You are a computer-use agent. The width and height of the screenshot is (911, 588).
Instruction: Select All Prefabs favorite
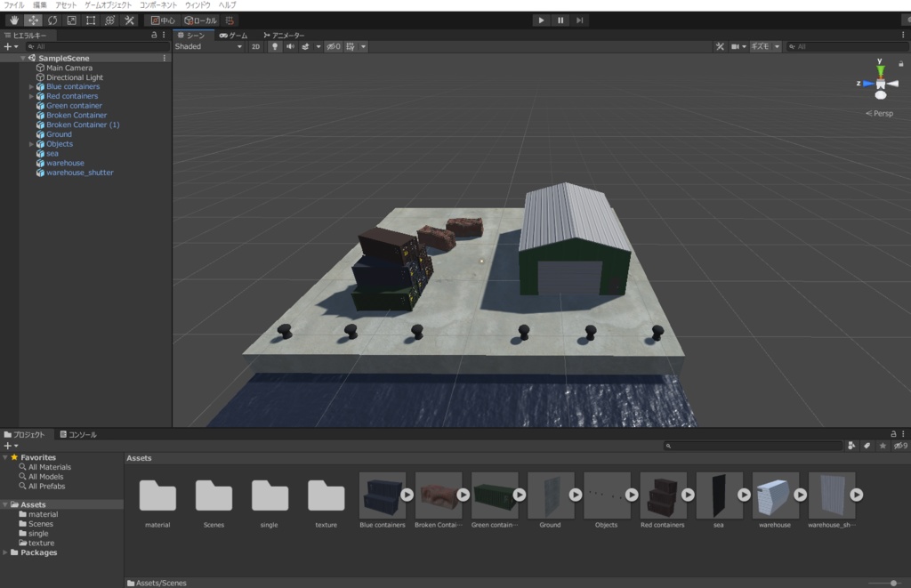pyautogui.click(x=46, y=487)
